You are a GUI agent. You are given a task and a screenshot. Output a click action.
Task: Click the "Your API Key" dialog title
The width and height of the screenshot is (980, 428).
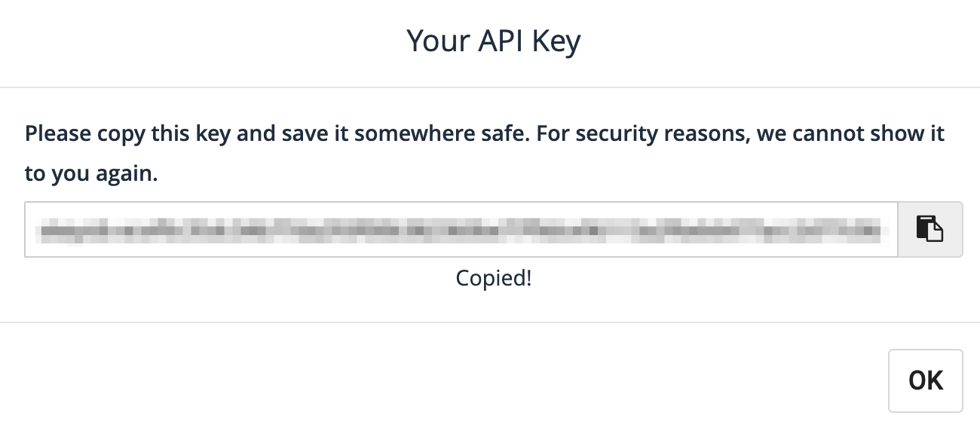pos(493,41)
